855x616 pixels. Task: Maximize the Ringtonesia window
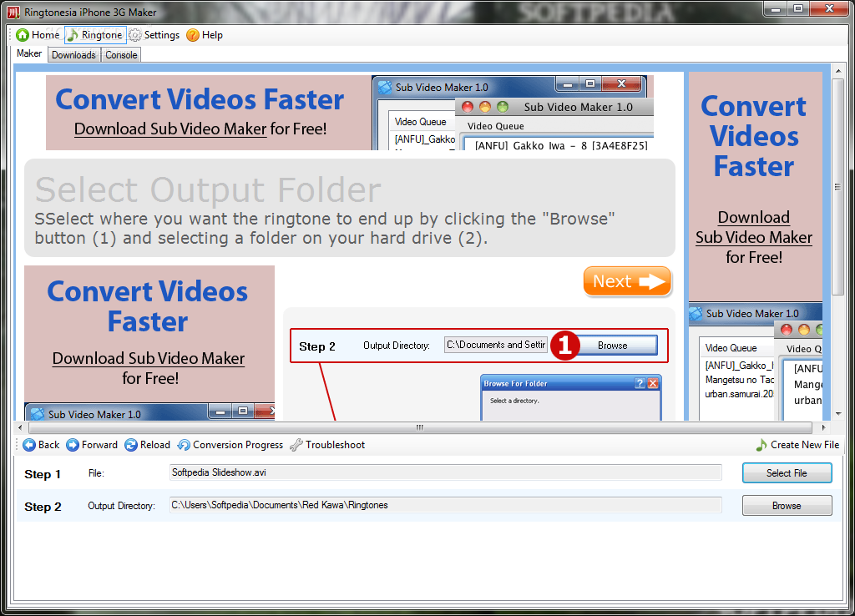[x=797, y=8]
